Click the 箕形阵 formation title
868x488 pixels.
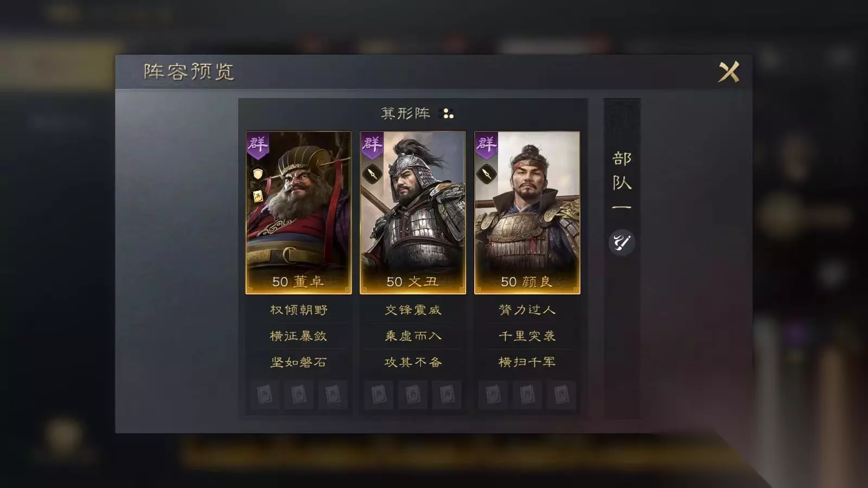click(406, 113)
